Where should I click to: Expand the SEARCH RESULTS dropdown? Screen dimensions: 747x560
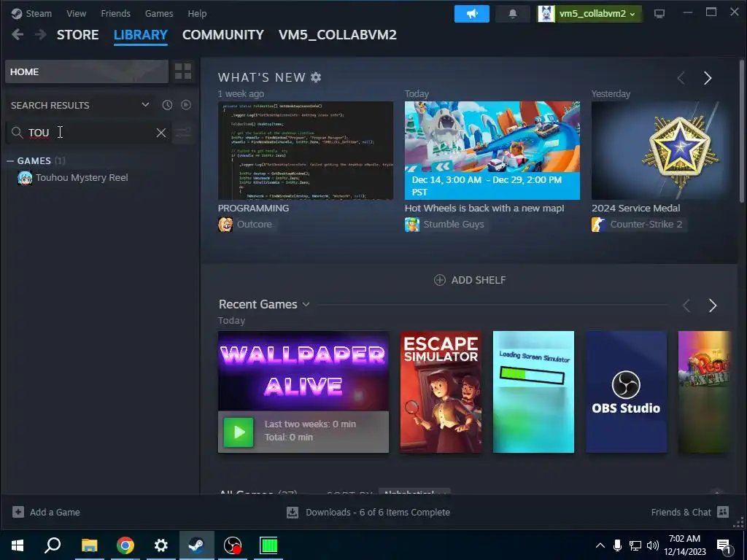pos(145,105)
